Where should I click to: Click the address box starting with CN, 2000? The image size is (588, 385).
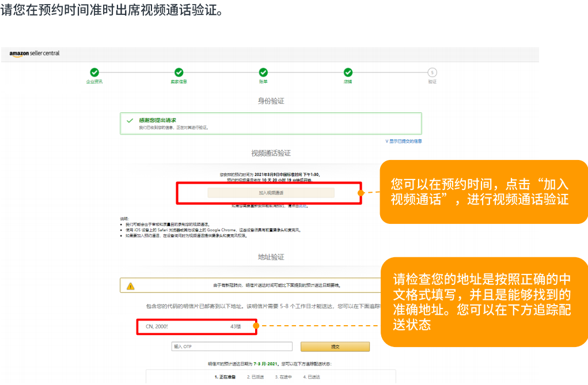[197, 326]
